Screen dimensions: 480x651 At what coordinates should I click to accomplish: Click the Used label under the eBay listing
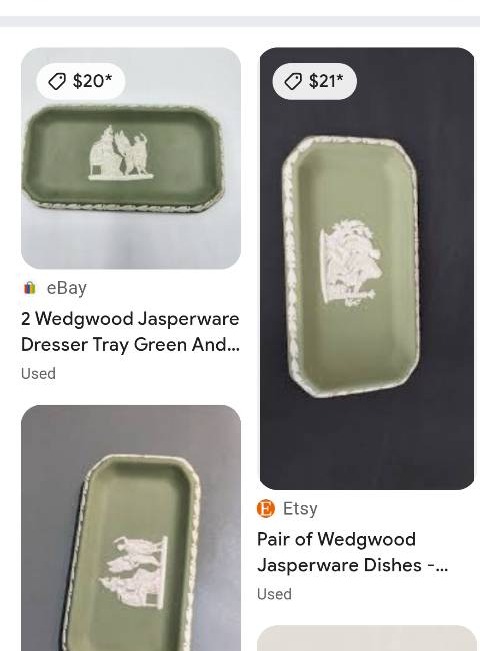[x=38, y=374]
